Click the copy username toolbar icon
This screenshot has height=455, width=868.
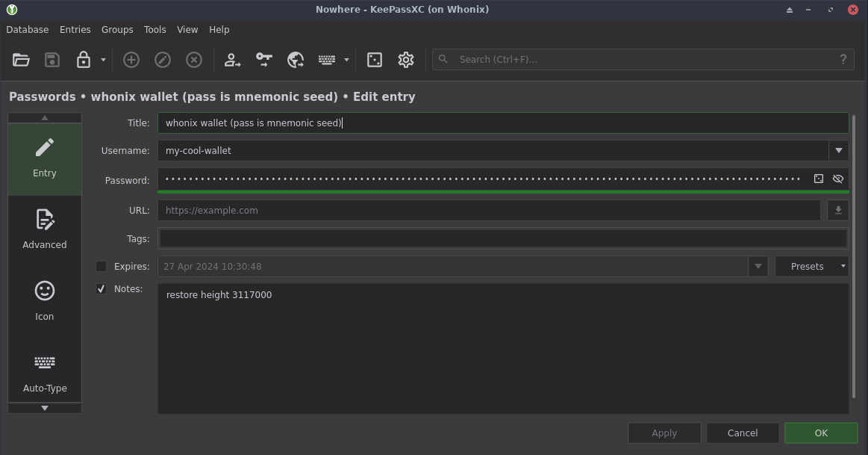pyautogui.click(x=233, y=60)
